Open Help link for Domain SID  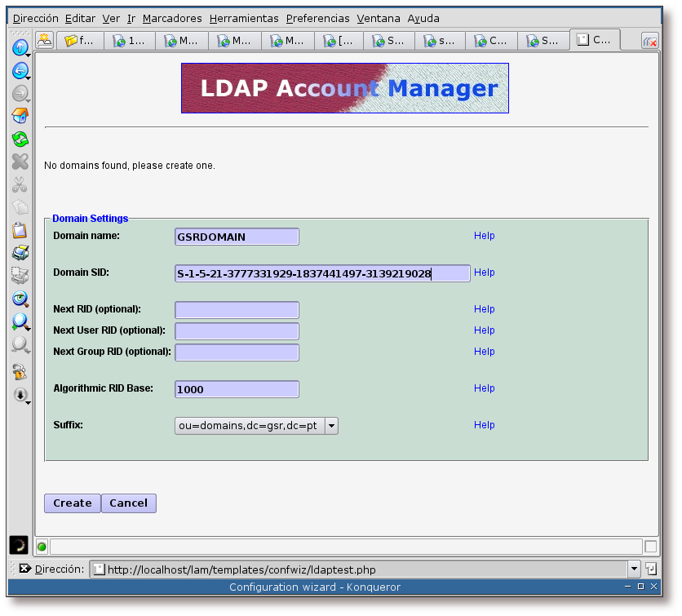(484, 273)
